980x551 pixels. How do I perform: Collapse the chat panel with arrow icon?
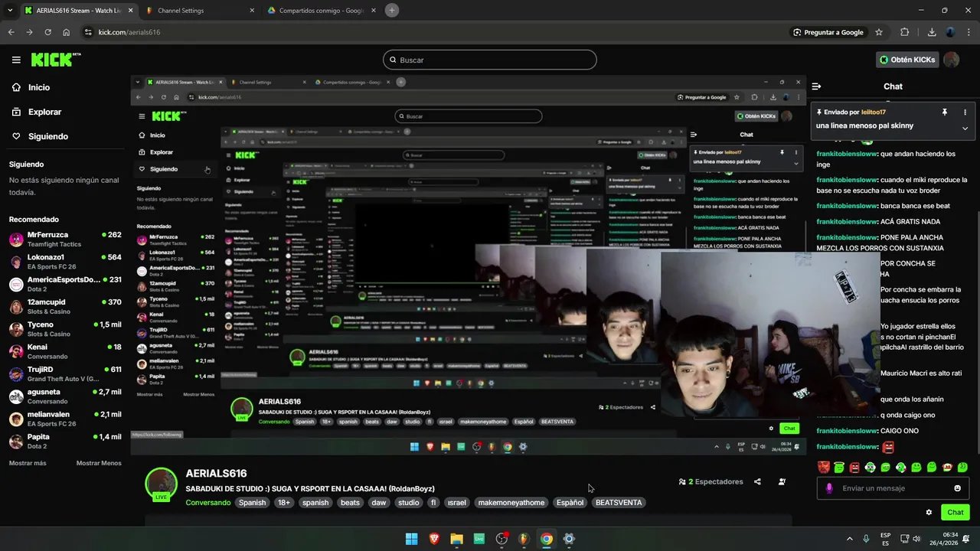[816, 86]
